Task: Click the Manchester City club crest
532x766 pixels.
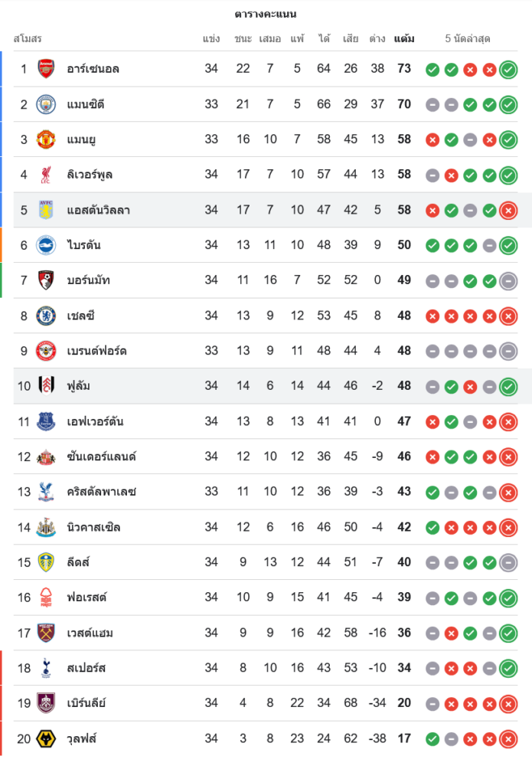Action: click(46, 104)
